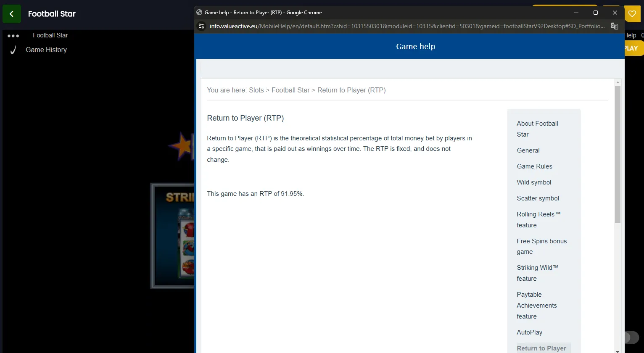Click the Chrome globe icon in title bar
This screenshot has height=353, width=644.
199,13
